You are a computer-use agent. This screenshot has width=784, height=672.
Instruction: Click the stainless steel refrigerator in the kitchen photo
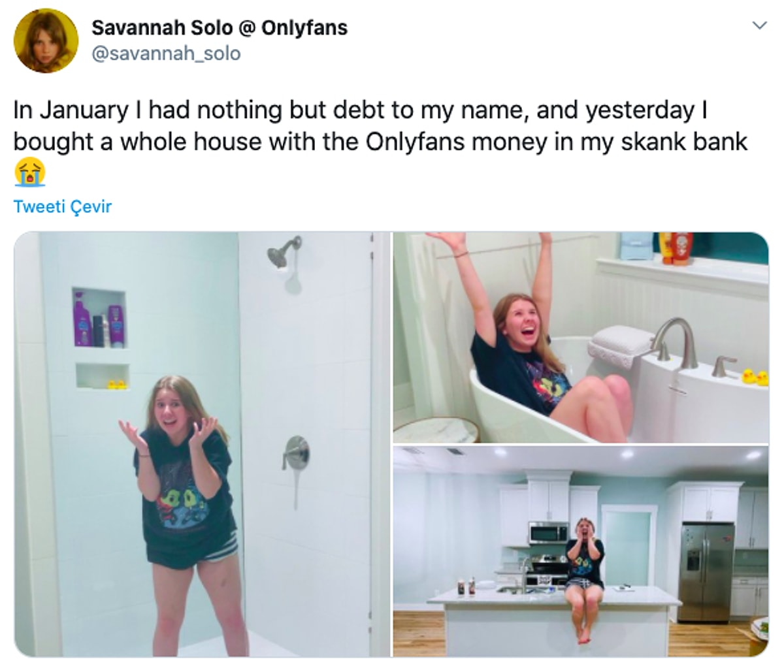(705, 562)
